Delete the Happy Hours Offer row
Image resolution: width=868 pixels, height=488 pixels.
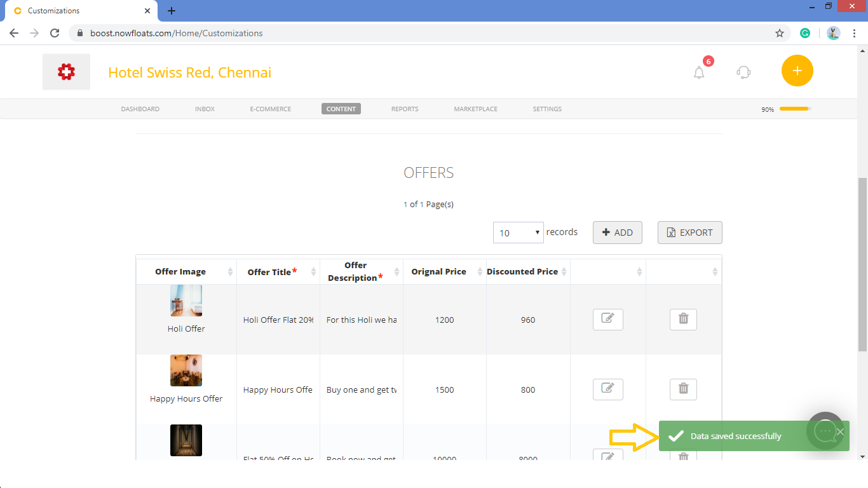point(683,390)
